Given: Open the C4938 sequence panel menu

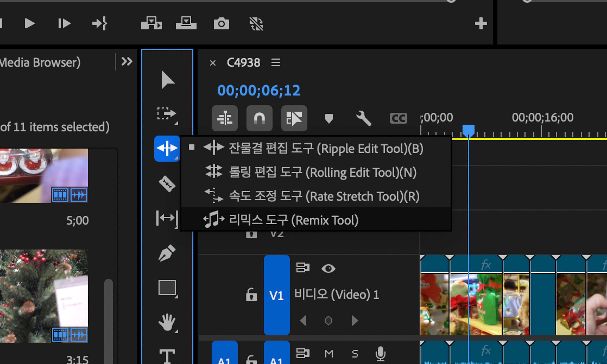Looking at the screenshot, I should point(276,62).
